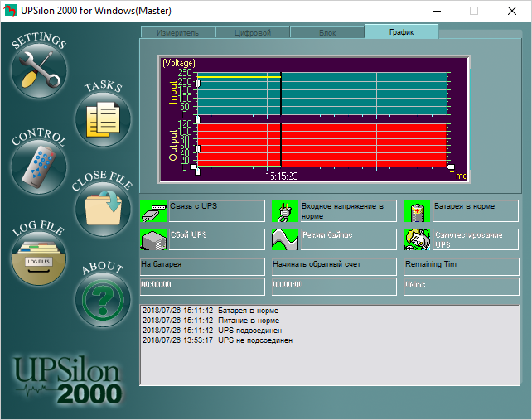Click the Input axis upper slider handle
Image resolution: width=532 pixels, height=420 pixels.
(196, 84)
